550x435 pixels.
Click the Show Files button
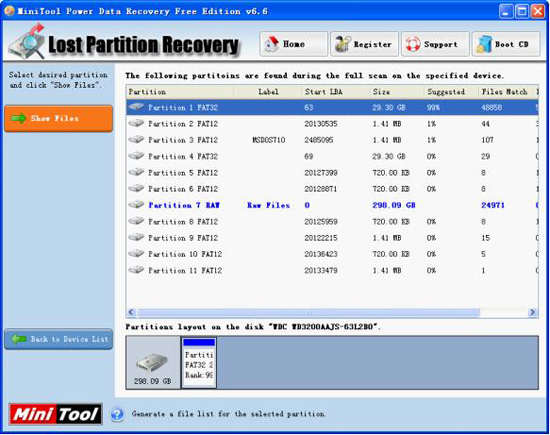pyautogui.click(x=59, y=119)
